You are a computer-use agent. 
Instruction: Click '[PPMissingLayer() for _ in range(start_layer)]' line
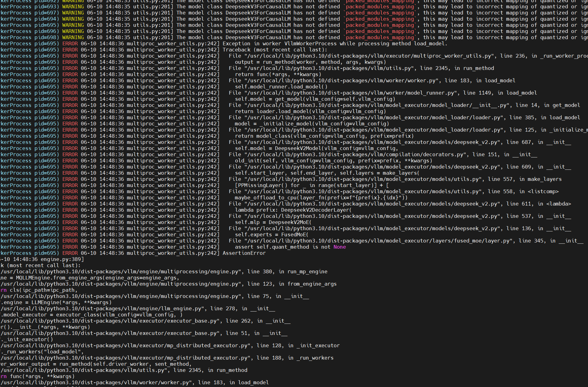(x=312, y=185)
